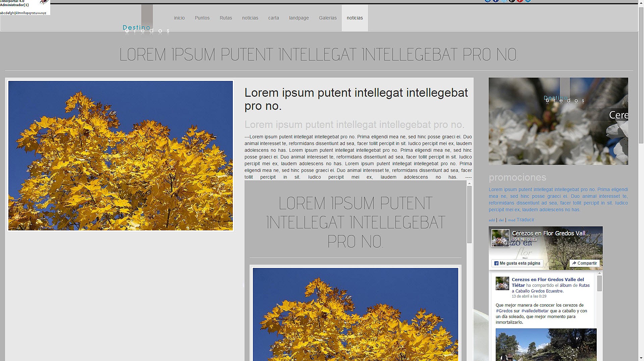
Task: Click the page scrollbar down arrow
Action: pos(641,358)
